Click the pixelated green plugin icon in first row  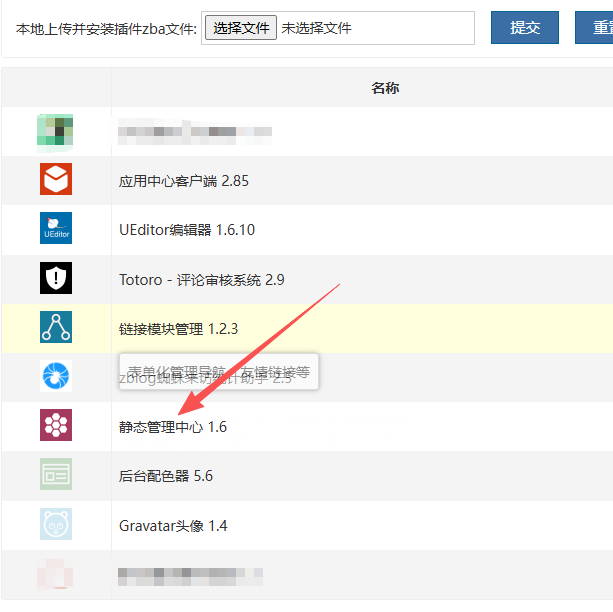55,133
